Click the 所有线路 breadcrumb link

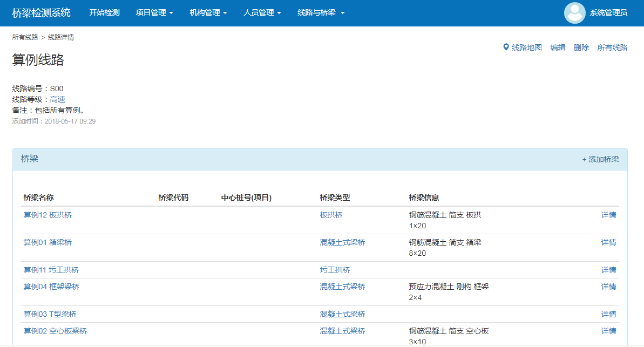point(25,37)
